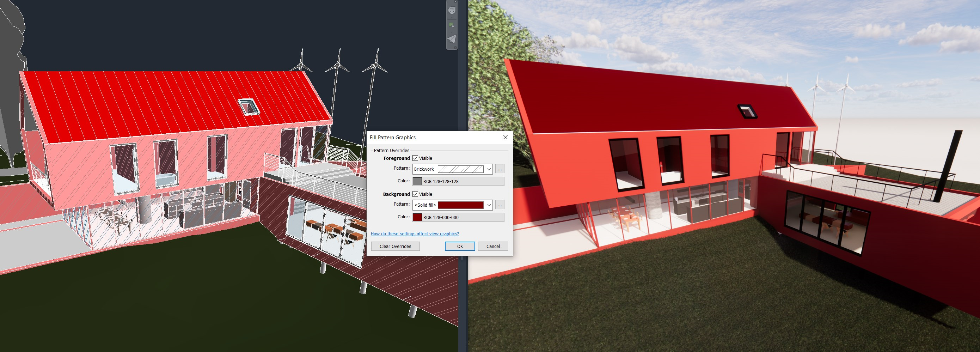Open the browse (…) icon beside the Brickwork pattern
This screenshot has width=980, height=352.
(500, 169)
